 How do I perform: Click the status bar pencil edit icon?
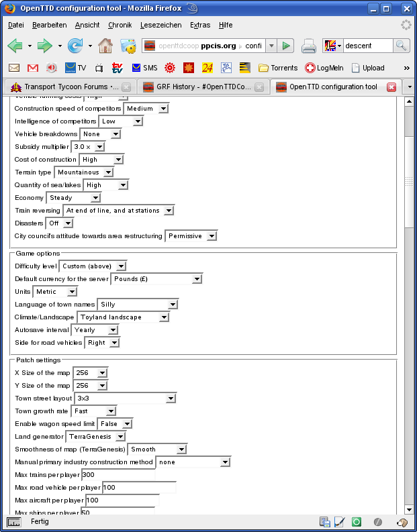click(x=340, y=522)
